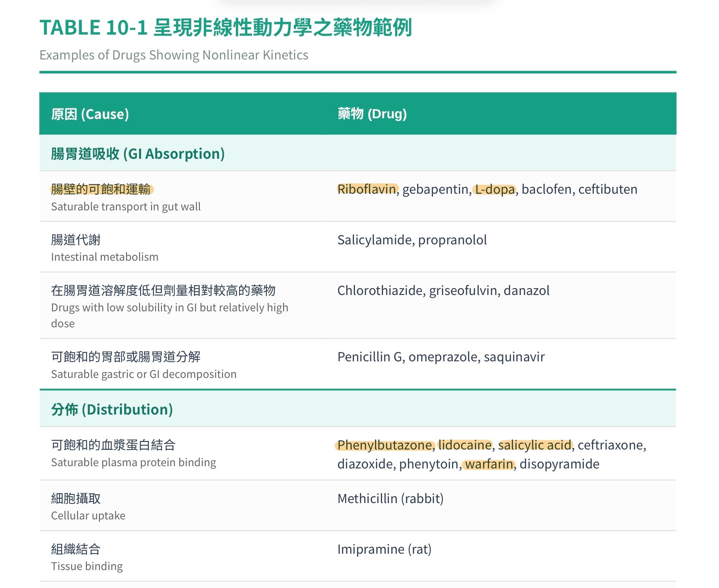Click the highlighted text '腸壁的可飽和運輸'

[x=101, y=189]
